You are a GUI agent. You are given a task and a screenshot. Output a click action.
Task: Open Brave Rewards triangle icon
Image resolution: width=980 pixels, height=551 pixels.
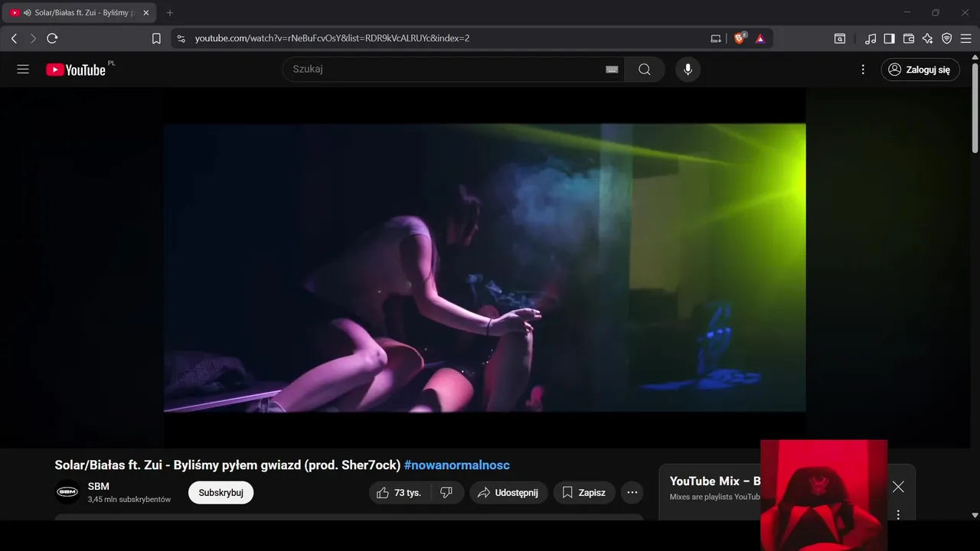pos(760,38)
